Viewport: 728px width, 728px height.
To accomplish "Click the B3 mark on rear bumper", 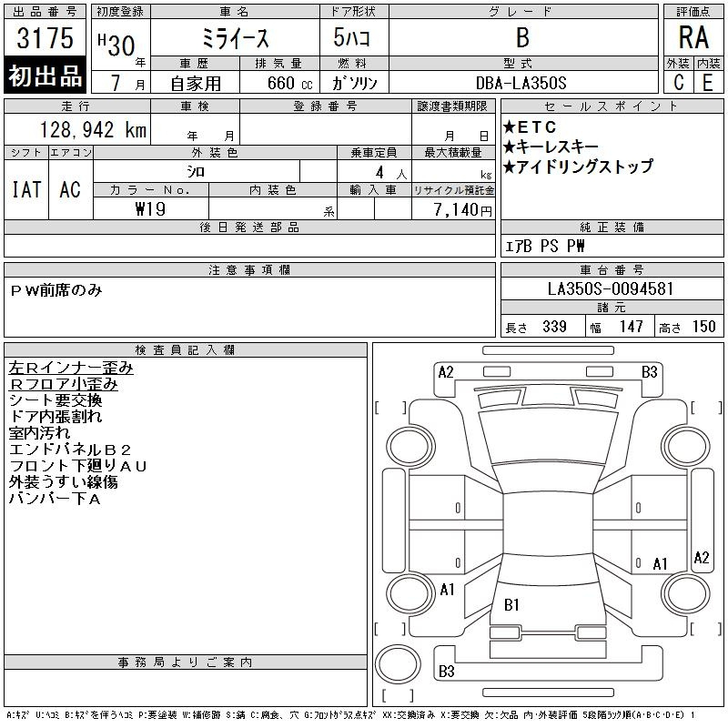I will [x=446, y=672].
